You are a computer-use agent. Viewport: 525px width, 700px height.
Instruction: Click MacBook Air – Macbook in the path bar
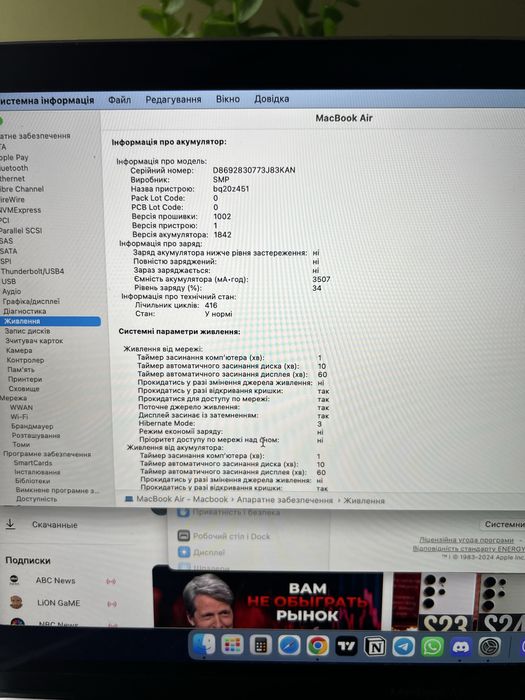[182, 499]
